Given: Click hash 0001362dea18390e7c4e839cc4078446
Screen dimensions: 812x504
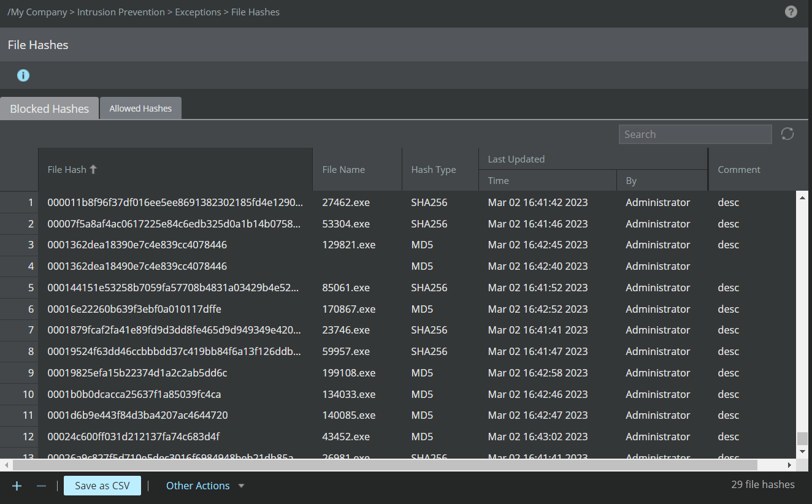Looking at the screenshot, I should pyautogui.click(x=137, y=245).
